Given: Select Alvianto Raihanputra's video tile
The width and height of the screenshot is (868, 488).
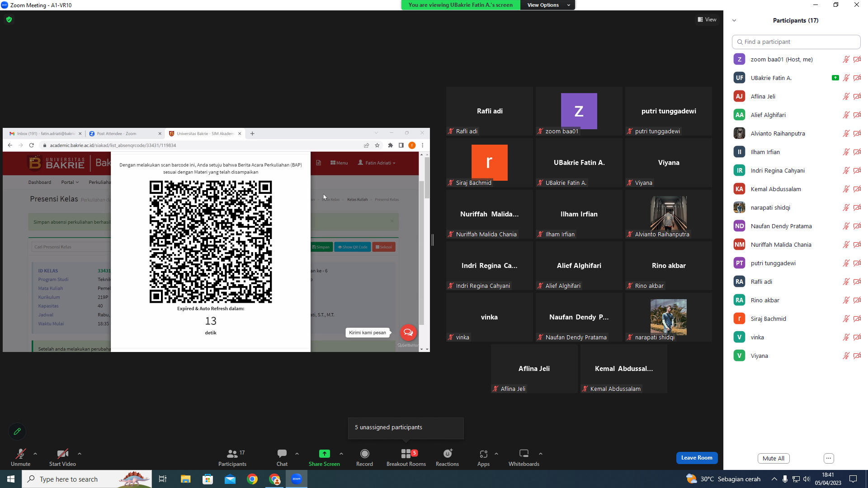Looking at the screenshot, I should click(x=669, y=214).
